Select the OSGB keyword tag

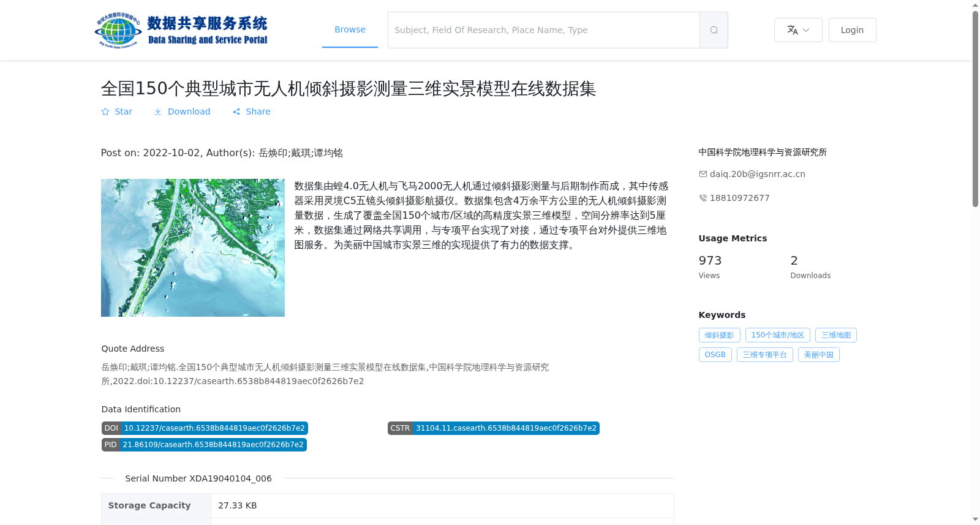(715, 355)
